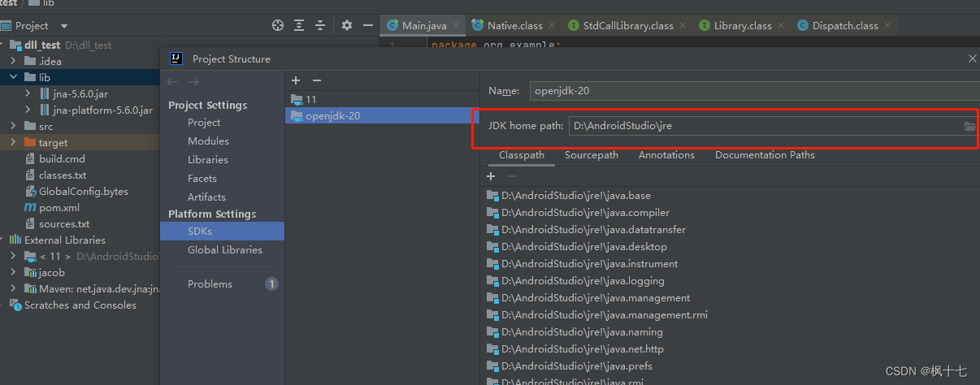Viewport: 980px width, 385px height.
Task: Expand jna-platform-5.6.0.jar node
Action: pos(28,110)
